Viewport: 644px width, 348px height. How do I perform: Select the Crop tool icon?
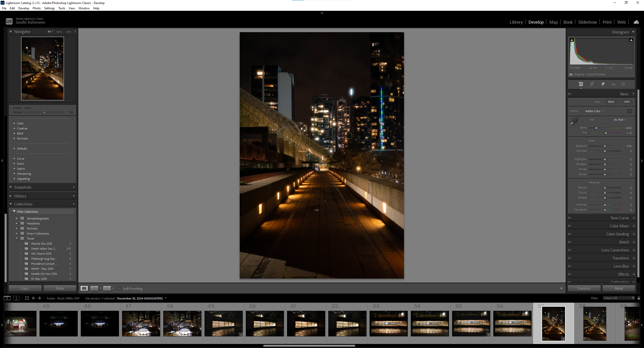[592, 84]
